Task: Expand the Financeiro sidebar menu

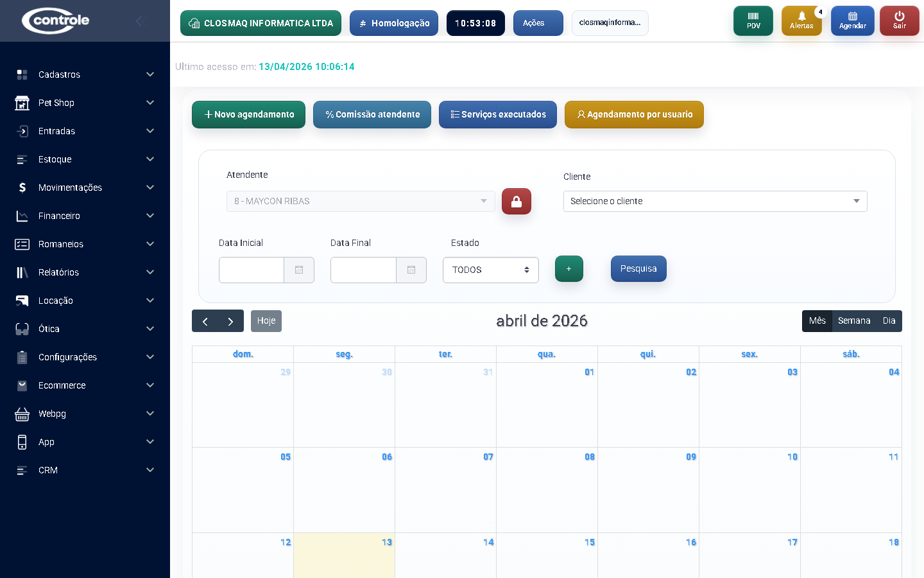Action: (85, 216)
